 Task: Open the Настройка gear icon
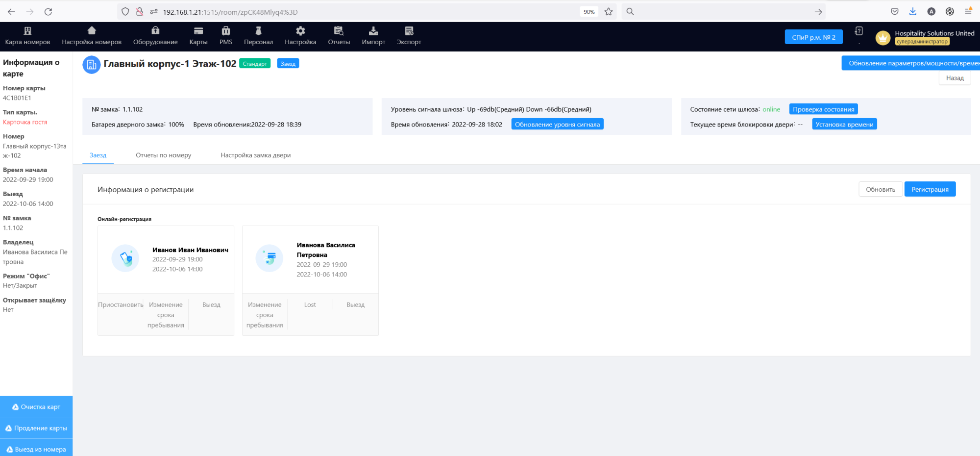[300, 30]
